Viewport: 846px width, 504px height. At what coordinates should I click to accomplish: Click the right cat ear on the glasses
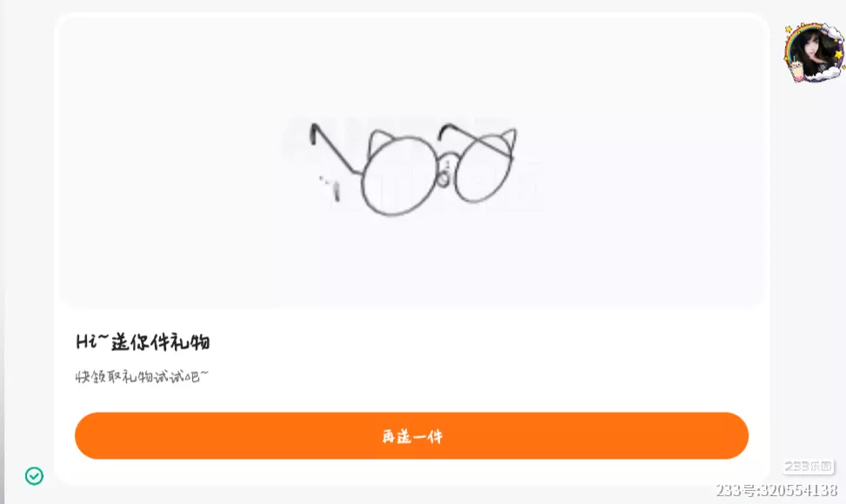tap(505, 140)
